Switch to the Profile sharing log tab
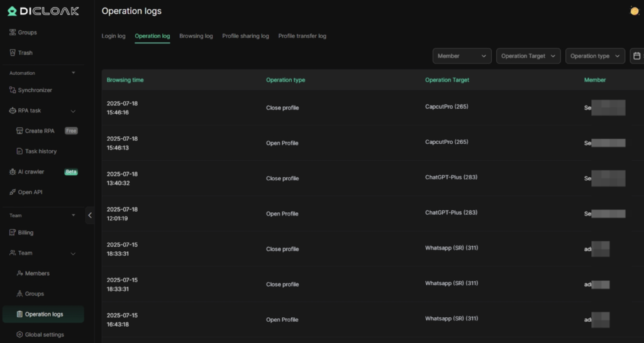The height and width of the screenshot is (343, 644). pyautogui.click(x=245, y=36)
